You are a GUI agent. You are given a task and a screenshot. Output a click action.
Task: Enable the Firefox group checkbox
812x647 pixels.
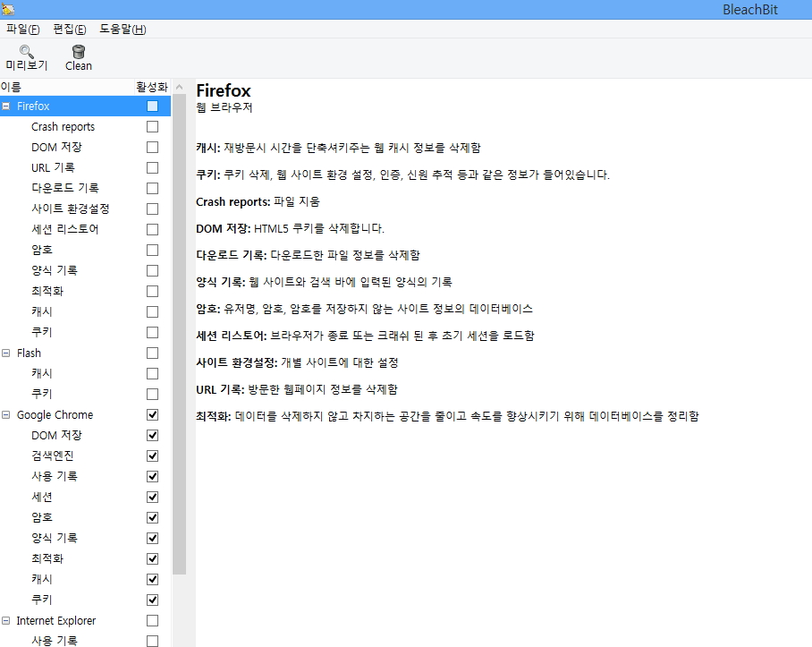click(152, 106)
